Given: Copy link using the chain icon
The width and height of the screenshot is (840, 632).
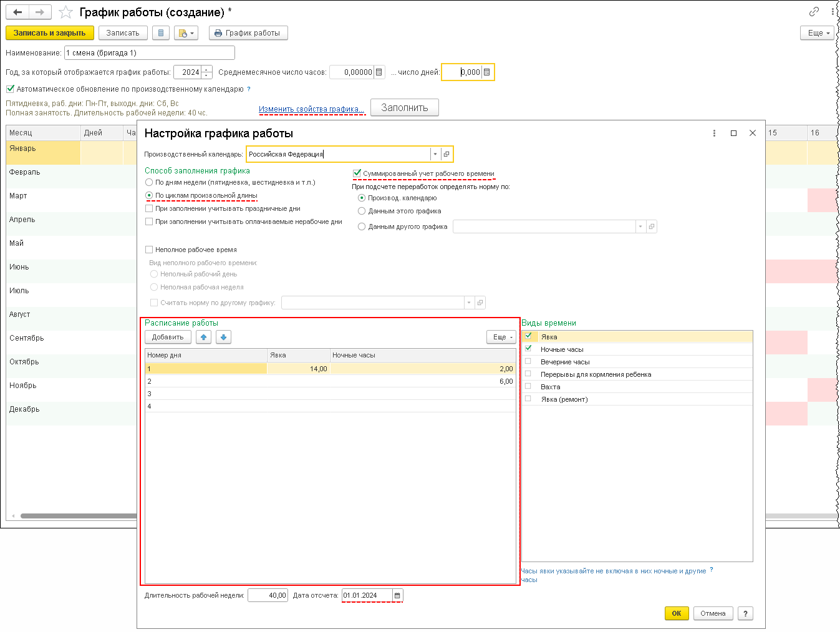Looking at the screenshot, I should tap(814, 12).
